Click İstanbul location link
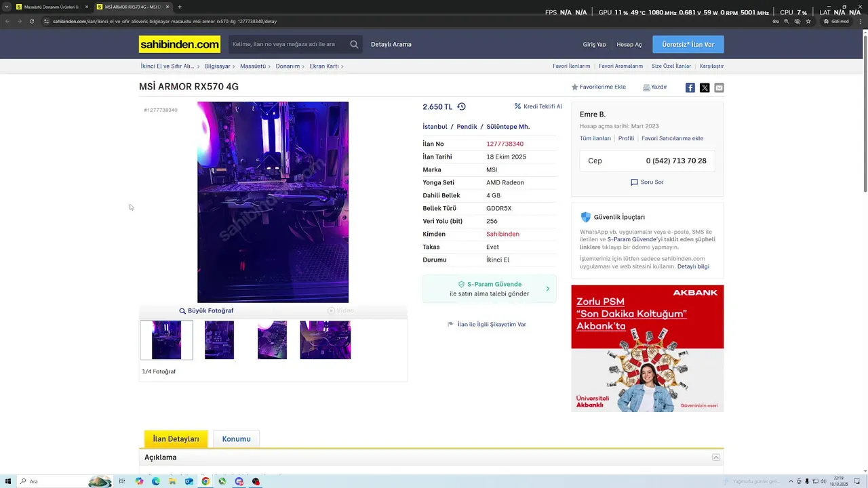This screenshot has height=488, width=868. [435, 127]
